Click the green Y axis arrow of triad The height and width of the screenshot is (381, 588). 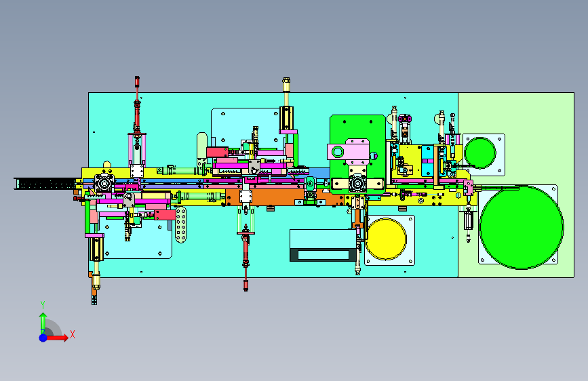(x=43, y=323)
